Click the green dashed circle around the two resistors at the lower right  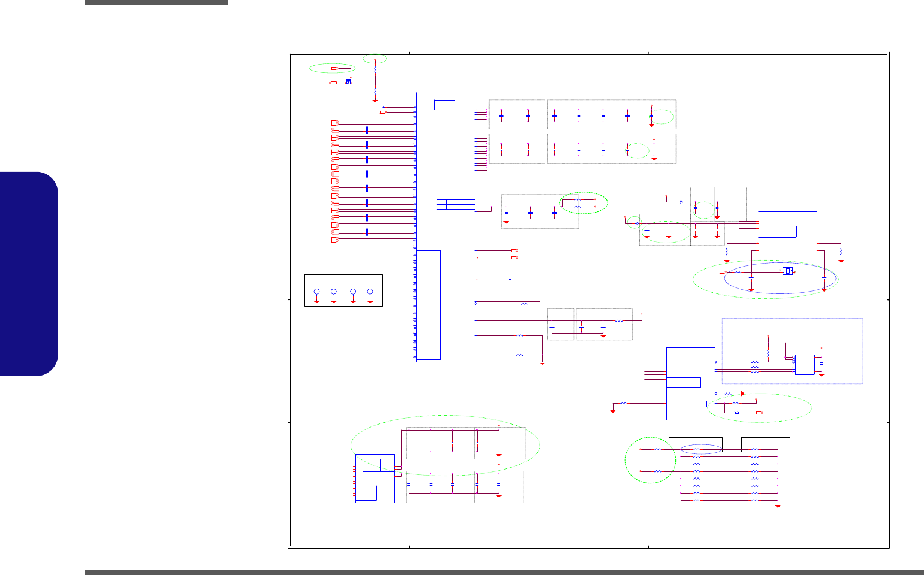point(650,460)
